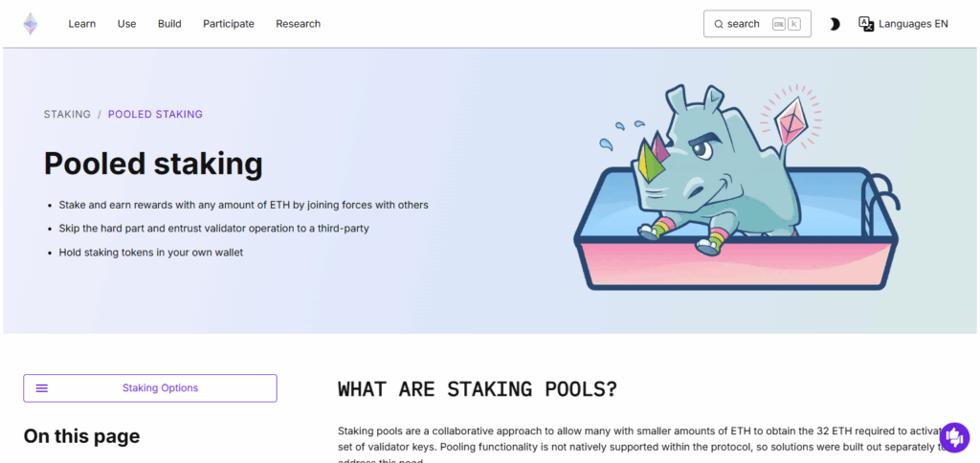Click the Ctrl key shortcut badge
This screenshot has height=463, width=980.
click(779, 24)
